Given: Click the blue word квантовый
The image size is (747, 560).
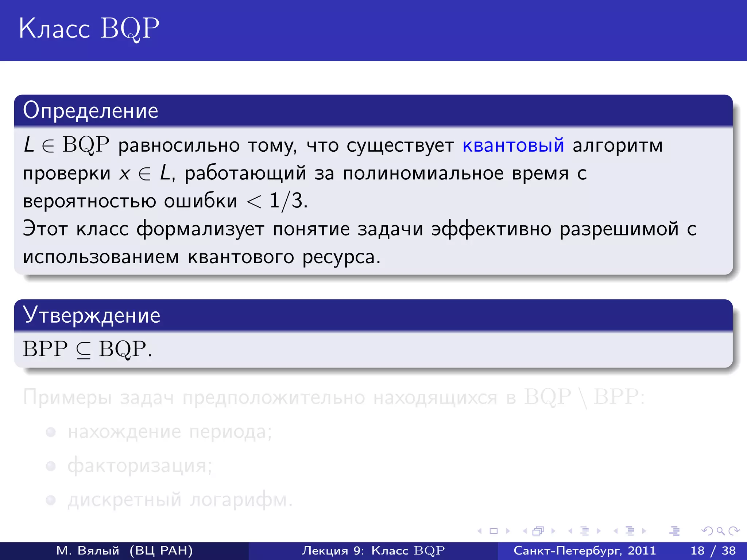Looking at the screenshot, I should coord(513,145).
